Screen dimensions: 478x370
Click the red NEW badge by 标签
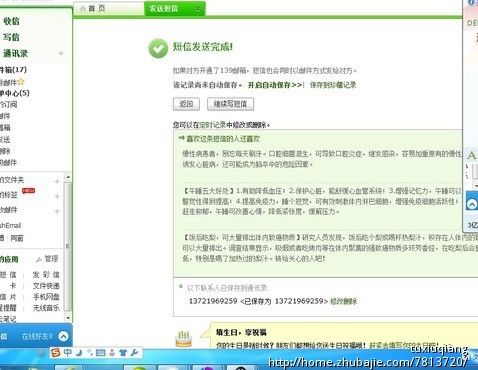pyautogui.click(x=28, y=191)
